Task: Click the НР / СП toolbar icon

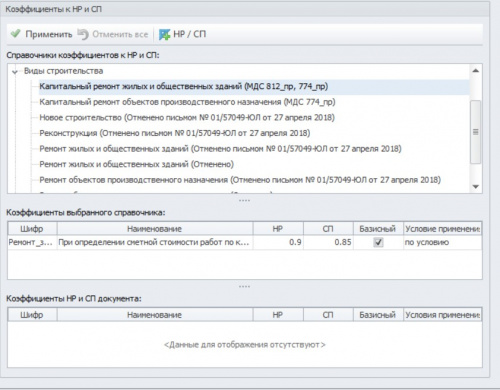Action: tap(164, 34)
